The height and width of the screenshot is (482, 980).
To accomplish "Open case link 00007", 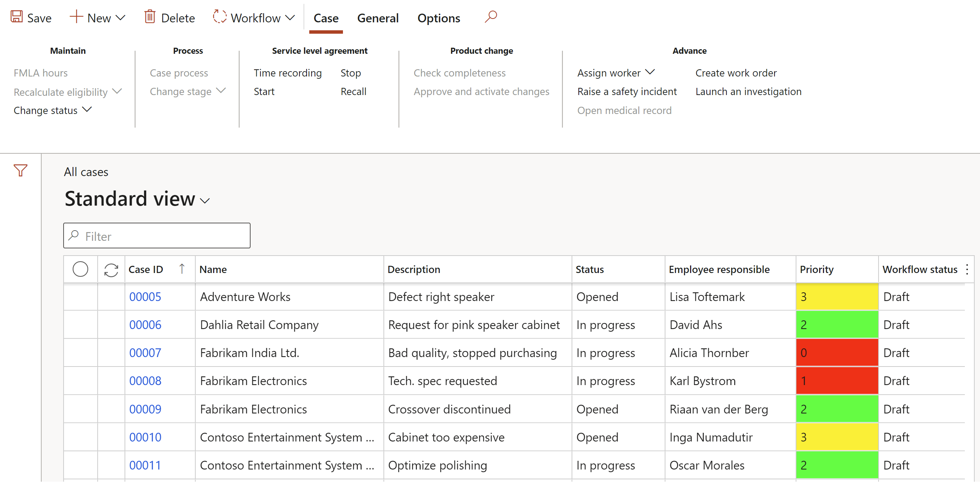I will pos(145,353).
